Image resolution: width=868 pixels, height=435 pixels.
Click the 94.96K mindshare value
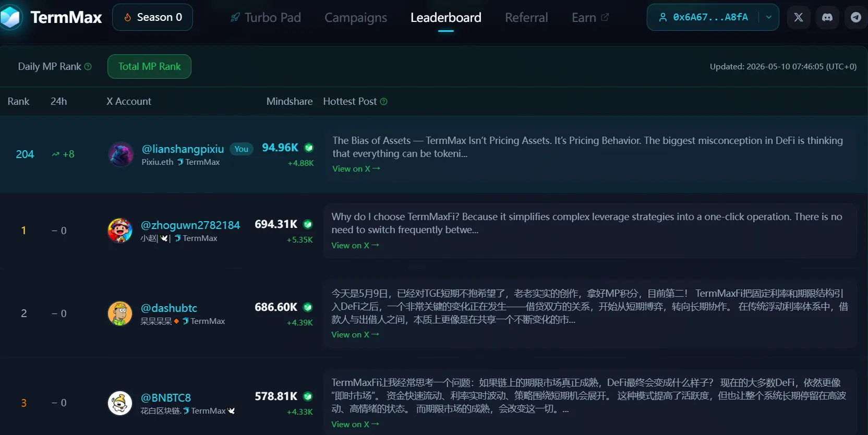[x=280, y=148]
